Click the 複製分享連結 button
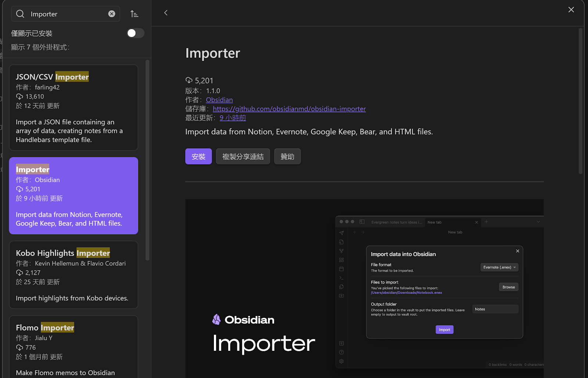Viewport: 588px width, 378px height. [243, 156]
